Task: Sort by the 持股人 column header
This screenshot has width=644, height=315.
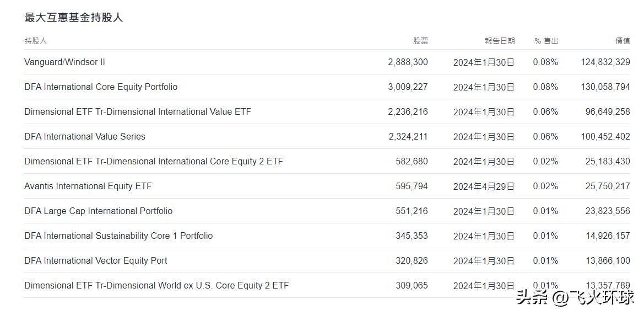Action: pyautogui.click(x=36, y=41)
